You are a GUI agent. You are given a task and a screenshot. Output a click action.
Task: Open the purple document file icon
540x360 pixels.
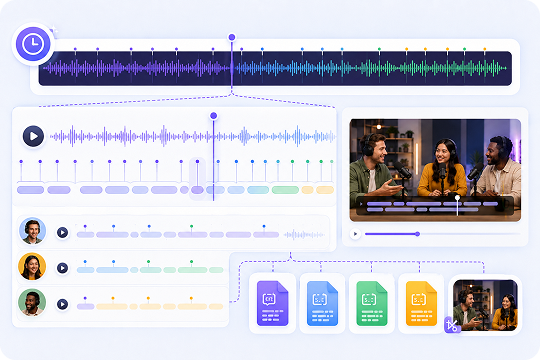click(272, 304)
